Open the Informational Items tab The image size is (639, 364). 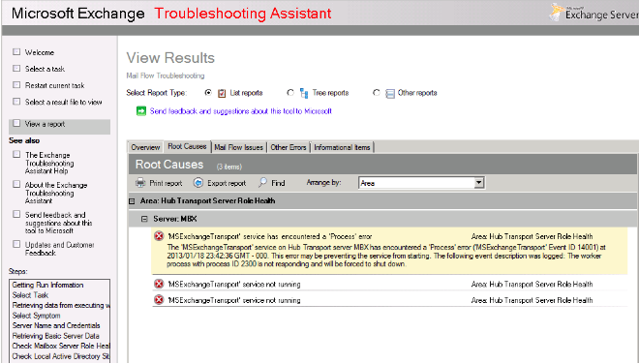point(342,147)
